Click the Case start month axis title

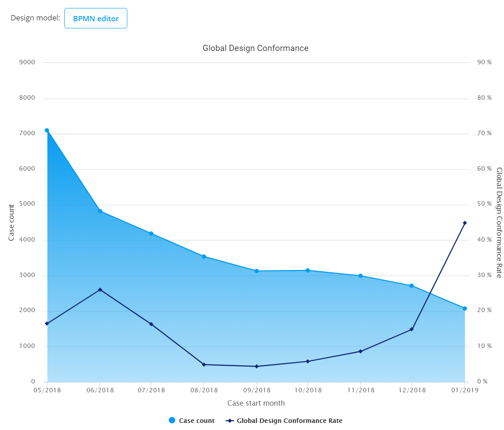coord(256,403)
